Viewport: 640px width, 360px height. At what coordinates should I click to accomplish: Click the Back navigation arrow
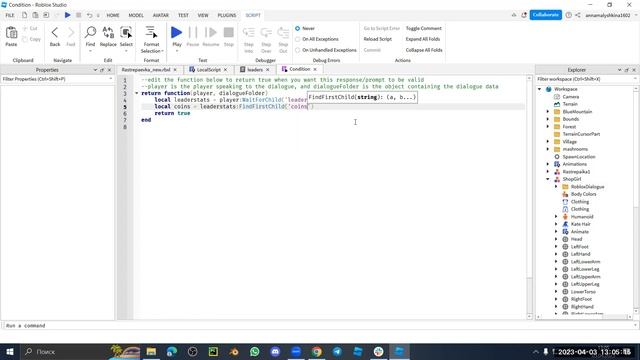[x=55, y=33]
